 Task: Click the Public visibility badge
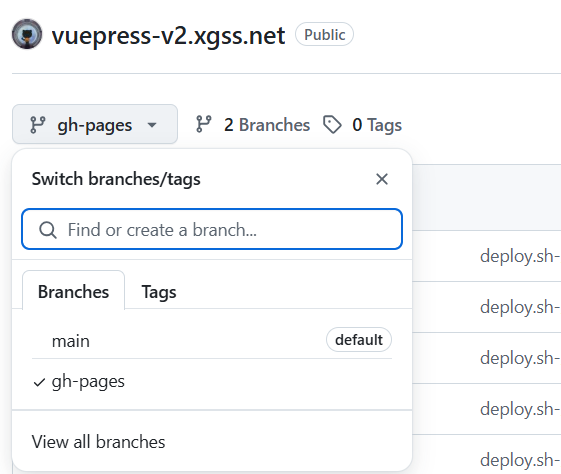(x=324, y=35)
